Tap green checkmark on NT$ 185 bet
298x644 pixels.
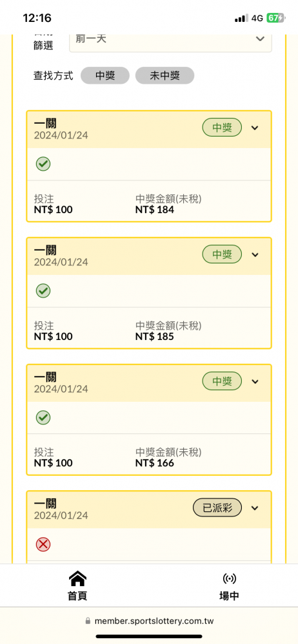tap(43, 291)
